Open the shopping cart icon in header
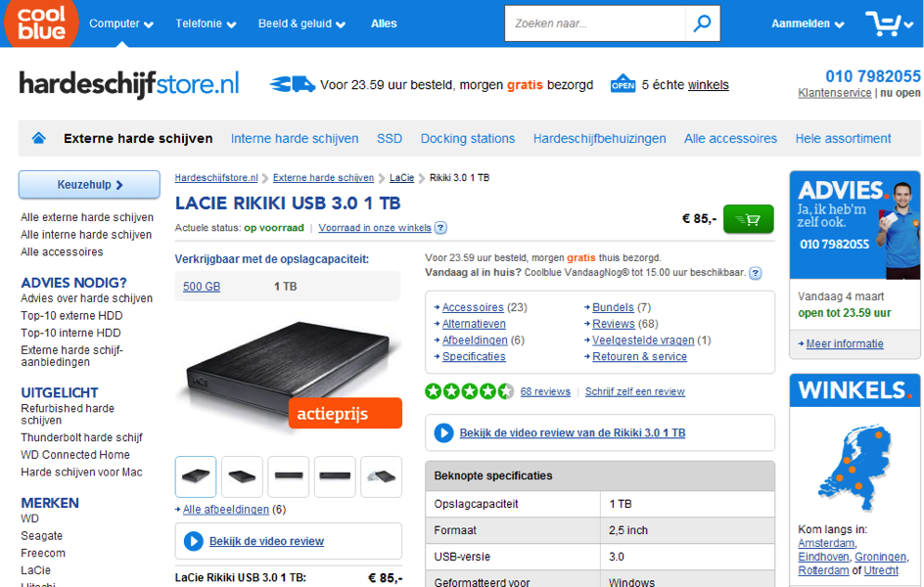 tap(883, 23)
